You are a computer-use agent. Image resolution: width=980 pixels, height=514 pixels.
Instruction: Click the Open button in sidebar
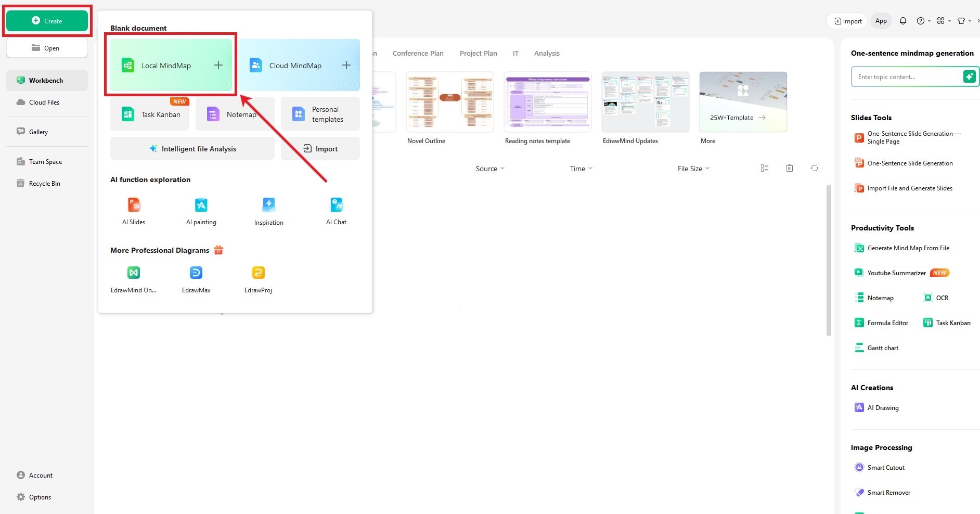[47, 48]
